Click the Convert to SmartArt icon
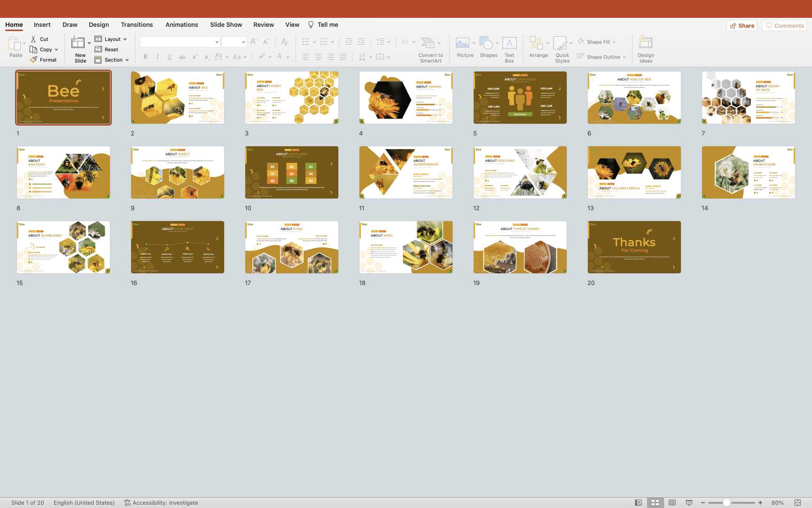Screen dimensions: 812x508 click(x=427, y=43)
